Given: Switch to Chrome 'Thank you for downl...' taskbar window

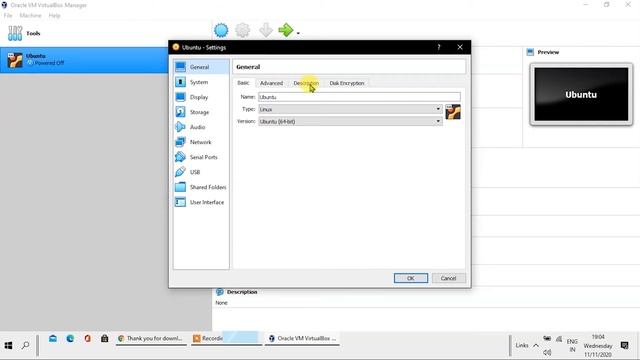Looking at the screenshot, I should (x=151, y=338).
